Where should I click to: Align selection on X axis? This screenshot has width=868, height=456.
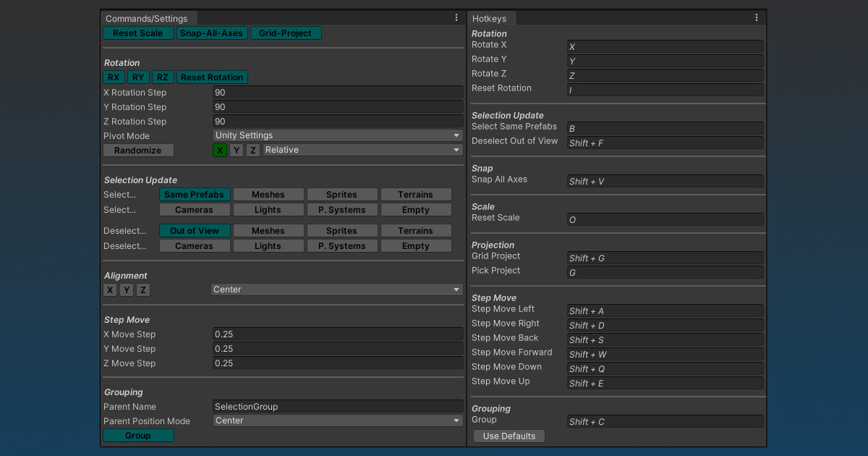[x=110, y=290]
